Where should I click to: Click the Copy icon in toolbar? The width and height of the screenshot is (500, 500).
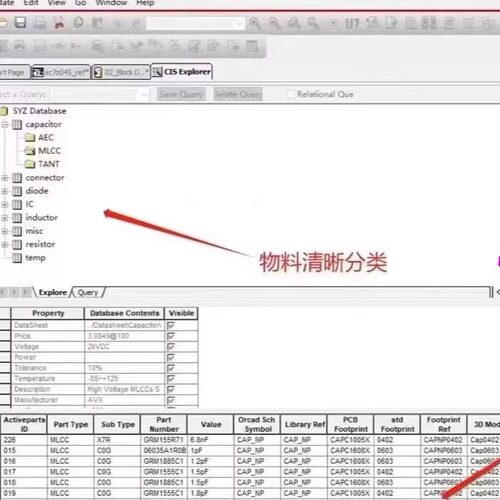tap(78, 23)
